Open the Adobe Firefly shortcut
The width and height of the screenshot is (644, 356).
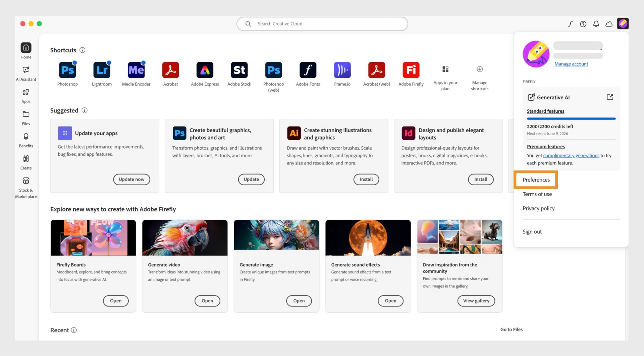[x=411, y=70]
